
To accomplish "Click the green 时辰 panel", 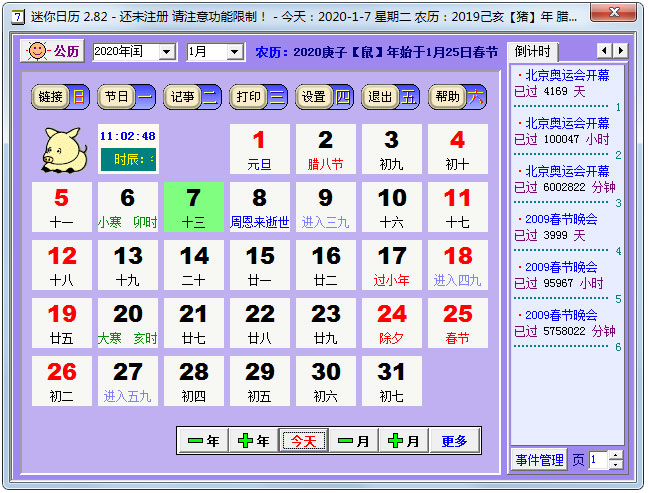I will (x=128, y=159).
